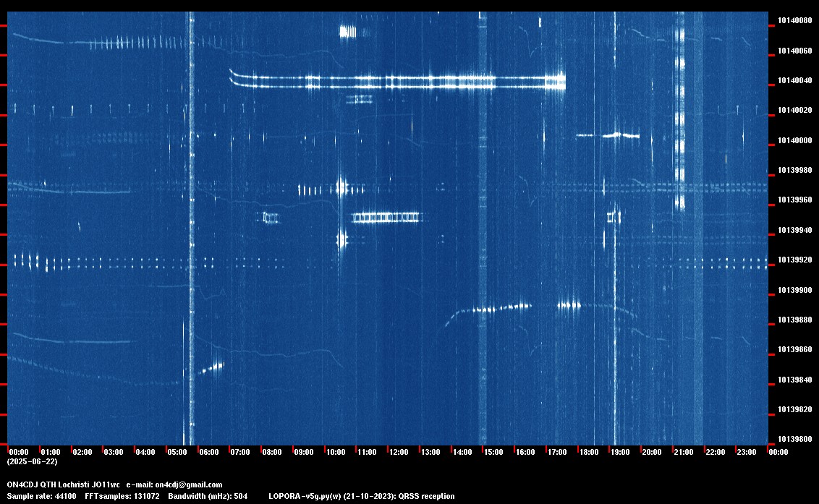Image resolution: width=819 pixels, height=504 pixels.
Task: Click the 10140060 frequency label
Action: pyautogui.click(x=795, y=51)
